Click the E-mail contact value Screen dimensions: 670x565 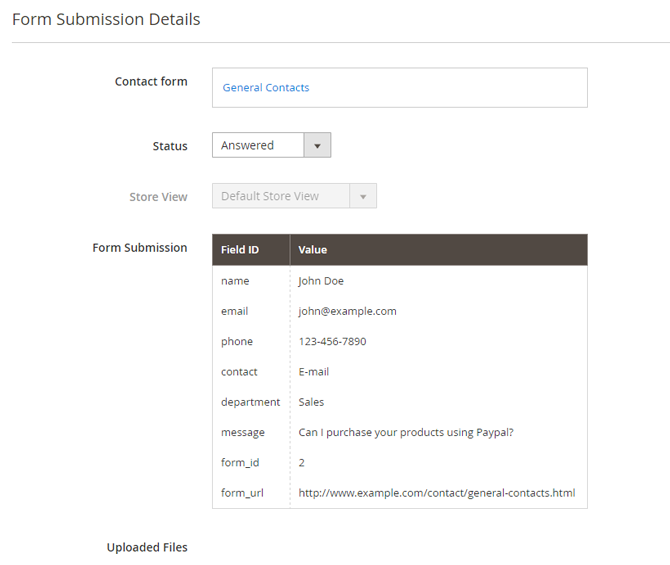314,372
